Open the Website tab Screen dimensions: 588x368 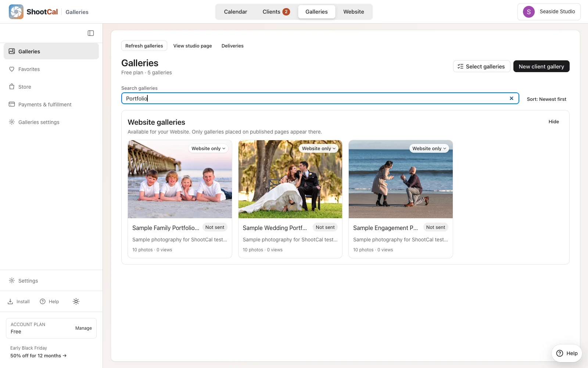click(x=354, y=12)
